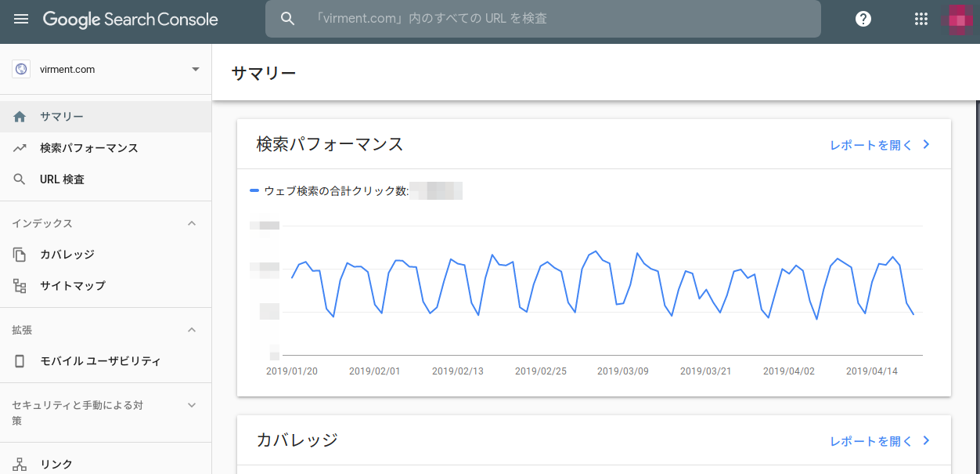Open report link for 検索パフォーマンス card
Viewport: 980px width, 474px height.
pos(880,145)
